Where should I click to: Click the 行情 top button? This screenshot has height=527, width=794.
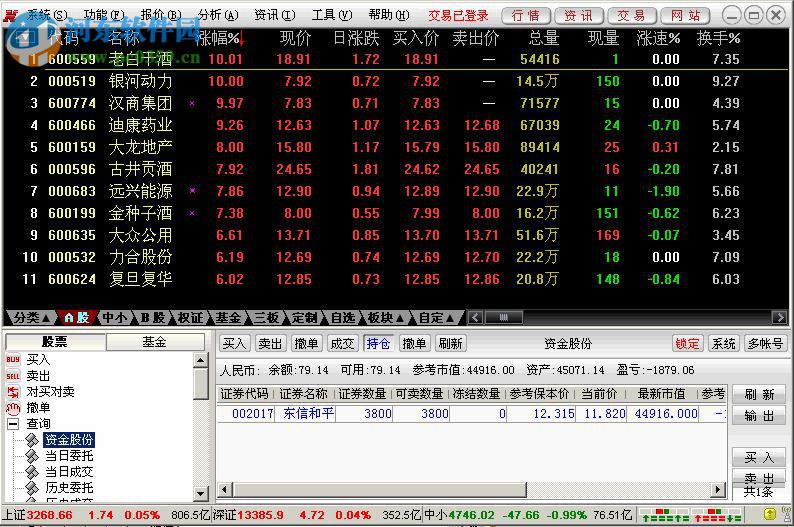[526, 16]
